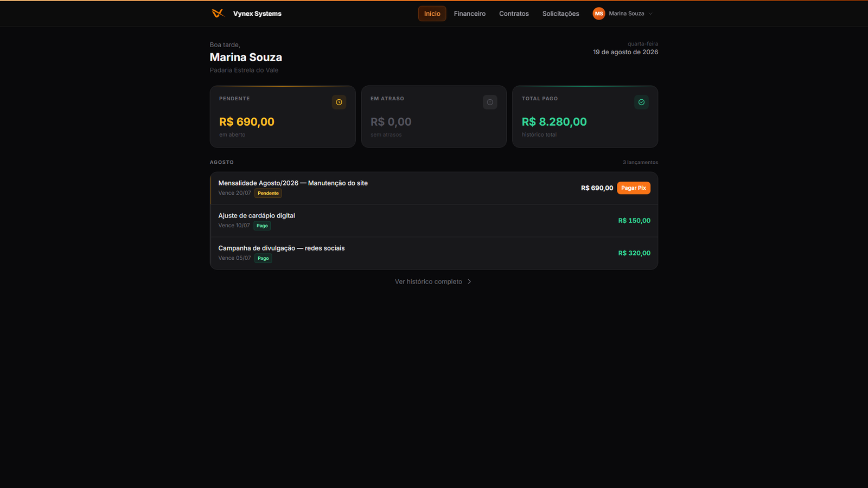Click the em aberto caption
The height and width of the screenshot is (488, 868).
click(232, 135)
